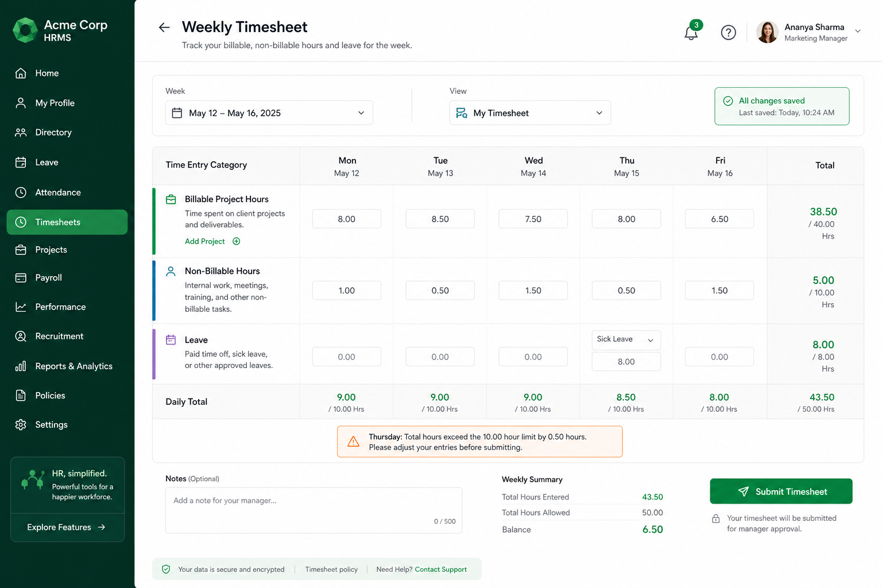This screenshot has width=882, height=588.
Task: Select Attendance from sidebar
Action: coord(67,192)
